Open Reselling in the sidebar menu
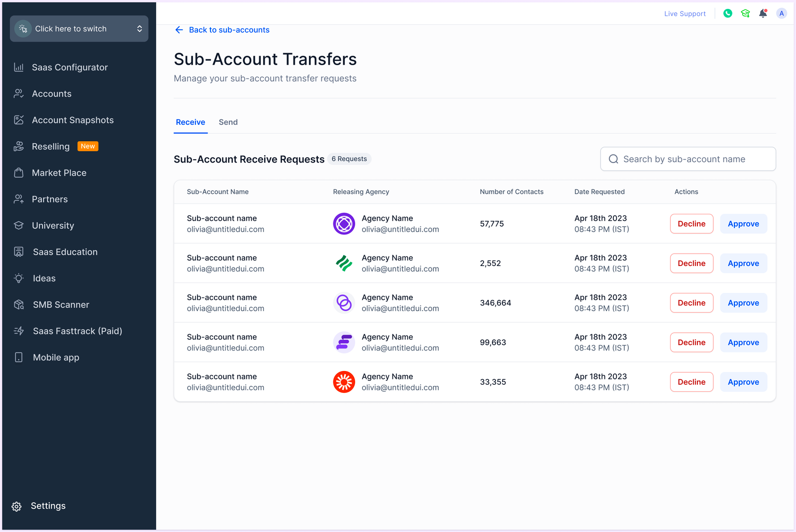This screenshot has width=796, height=532. 51,147
